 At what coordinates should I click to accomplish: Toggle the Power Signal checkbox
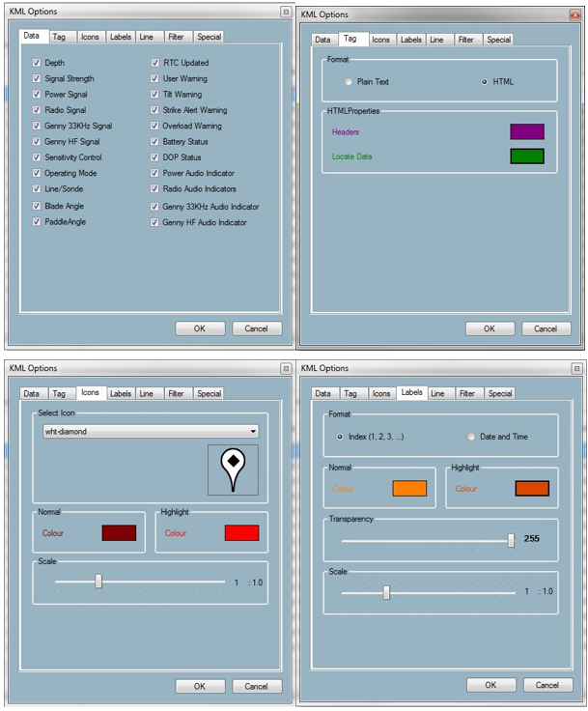tap(37, 95)
